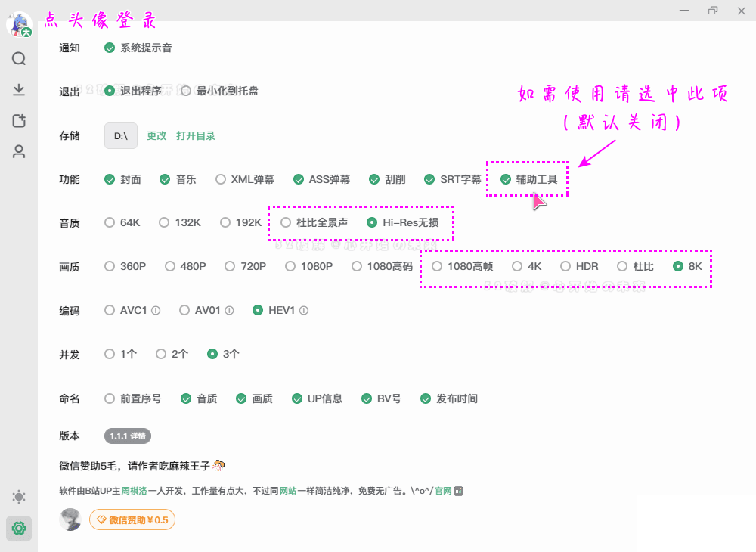This screenshot has height=552, width=756.
Task: Click 更改 to change storage location
Action: point(156,136)
